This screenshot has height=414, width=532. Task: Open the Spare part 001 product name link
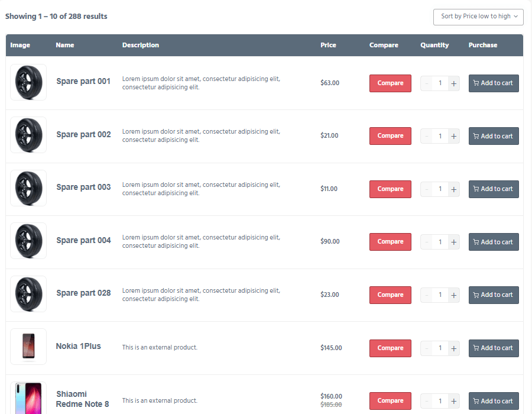(83, 82)
